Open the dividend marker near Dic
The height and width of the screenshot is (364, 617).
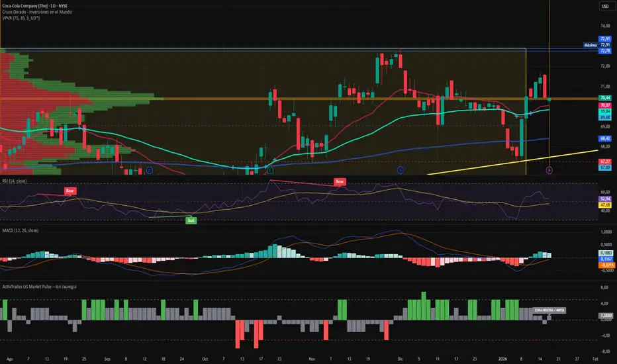[400, 170]
